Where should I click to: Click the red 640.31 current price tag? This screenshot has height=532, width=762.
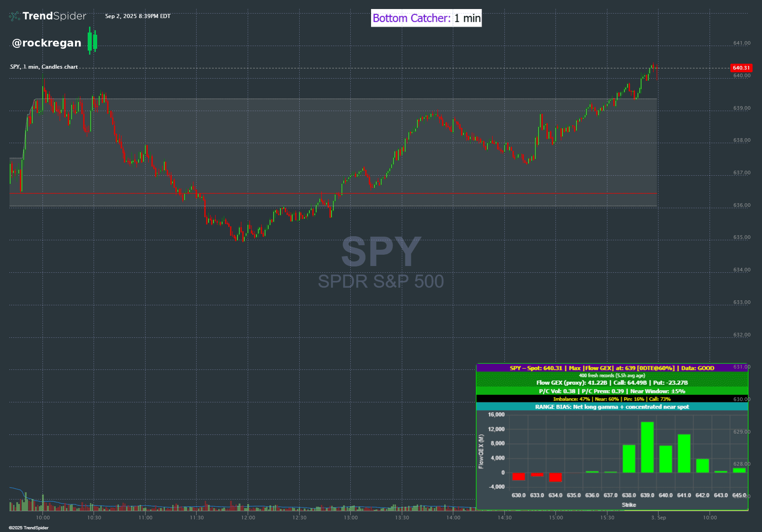[x=741, y=68]
